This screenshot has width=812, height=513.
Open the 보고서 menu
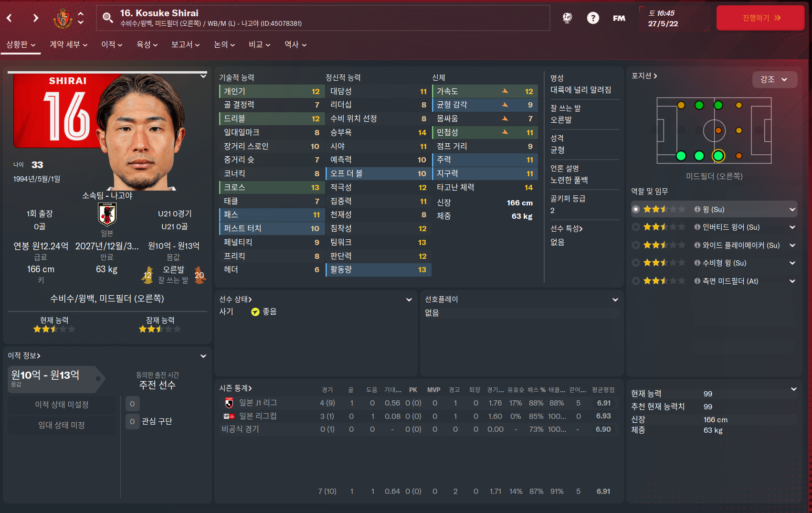coord(186,44)
